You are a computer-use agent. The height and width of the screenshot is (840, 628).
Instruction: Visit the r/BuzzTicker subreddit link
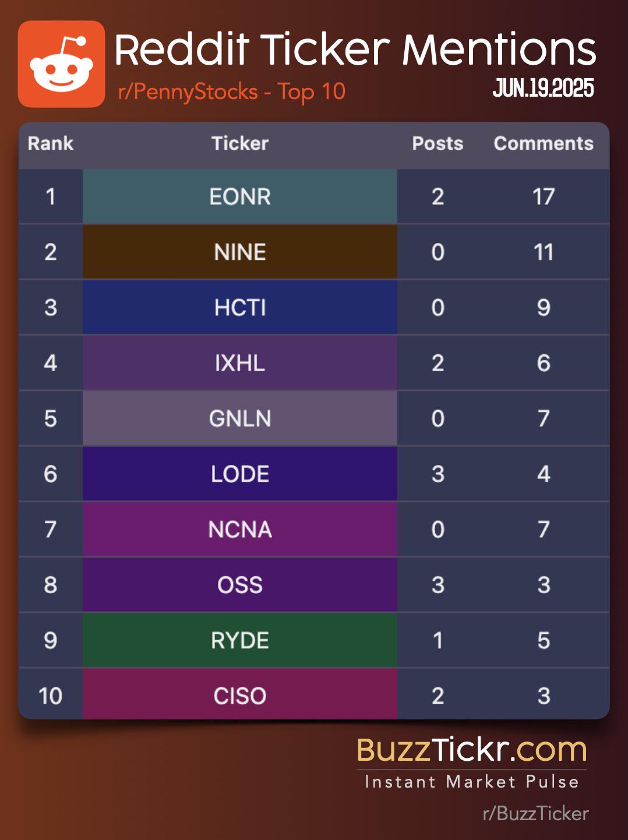pos(536,814)
